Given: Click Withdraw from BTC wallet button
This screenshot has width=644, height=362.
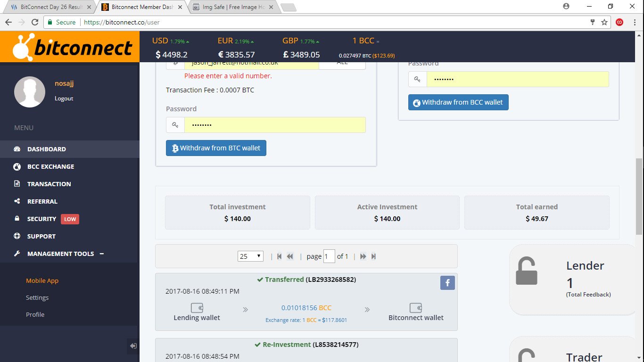Looking at the screenshot, I should click(x=216, y=148).
